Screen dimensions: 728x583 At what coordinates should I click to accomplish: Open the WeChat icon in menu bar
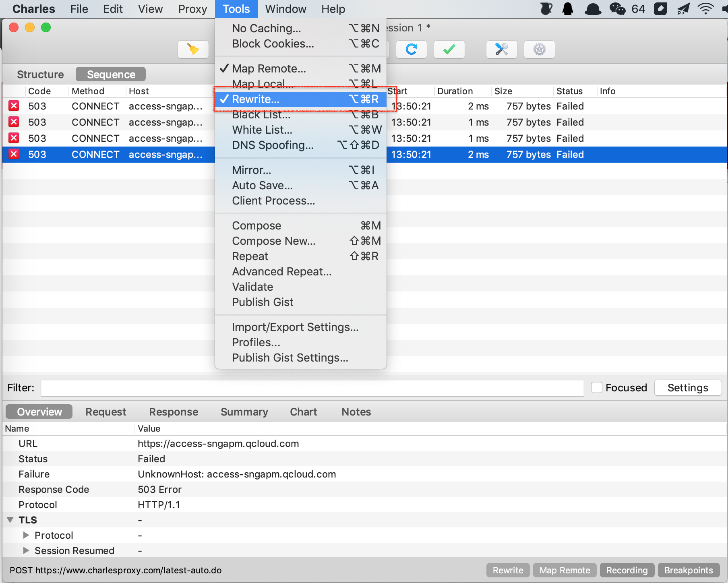click(617, 9)
